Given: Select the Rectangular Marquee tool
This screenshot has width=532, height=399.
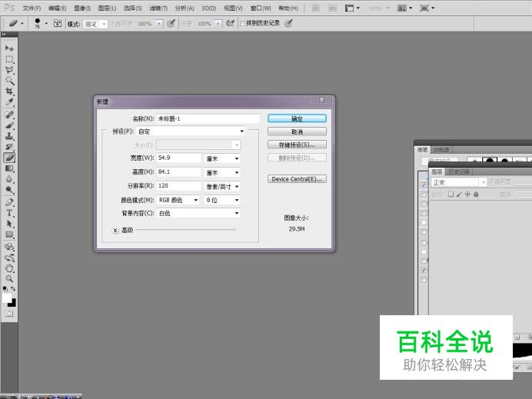Looking at the screenshot, I should pyautogui.click(x=9, y=59).
